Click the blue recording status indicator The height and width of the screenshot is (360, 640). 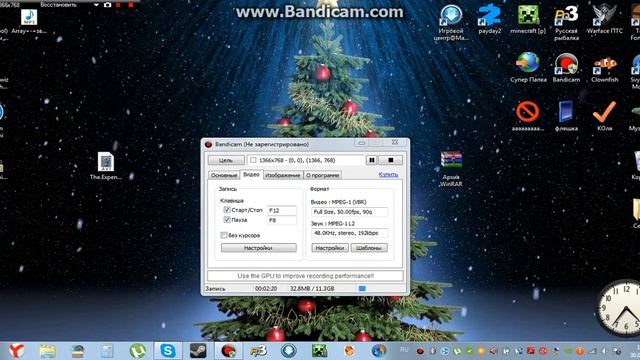[x=362, y=289]
